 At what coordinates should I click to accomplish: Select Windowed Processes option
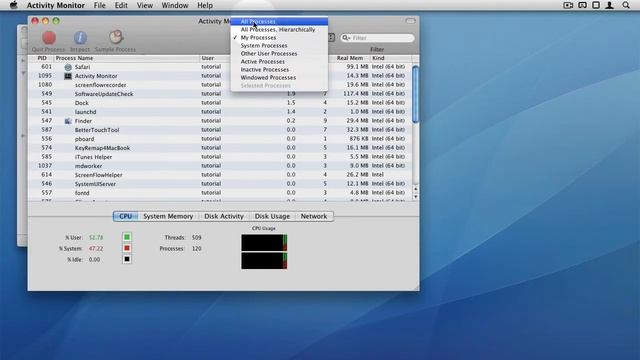tap(279, 78)
